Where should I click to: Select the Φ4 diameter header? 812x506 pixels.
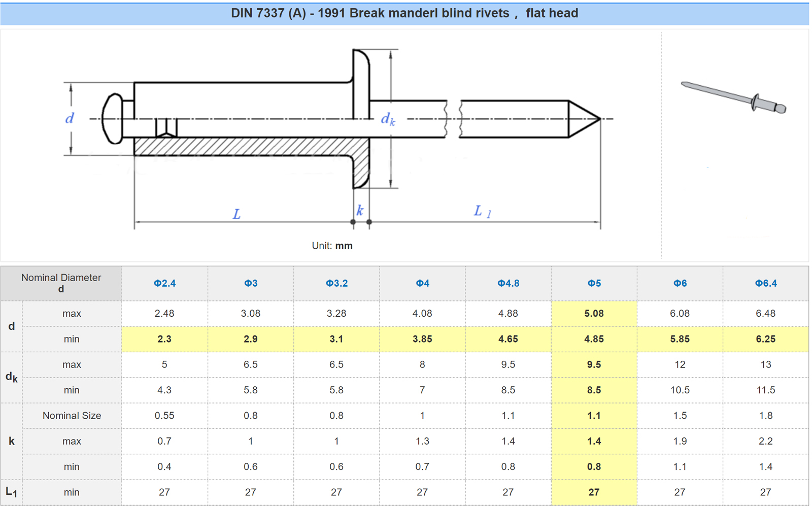point(422,283)
